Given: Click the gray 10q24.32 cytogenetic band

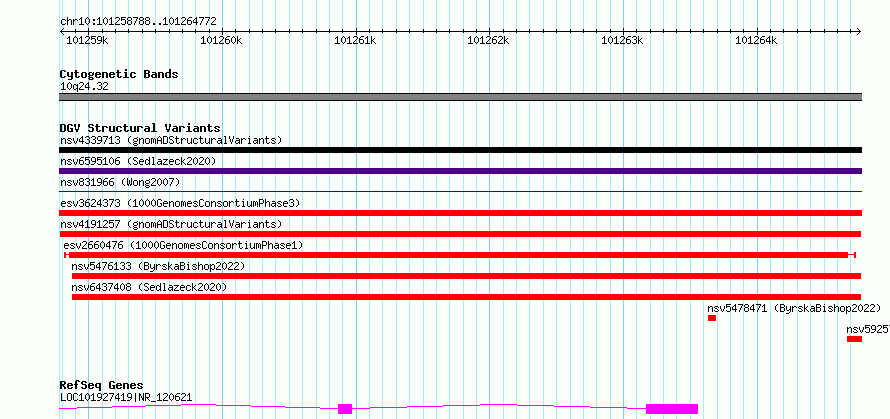Looking at the screenshot, I should [x=460, y=97].
